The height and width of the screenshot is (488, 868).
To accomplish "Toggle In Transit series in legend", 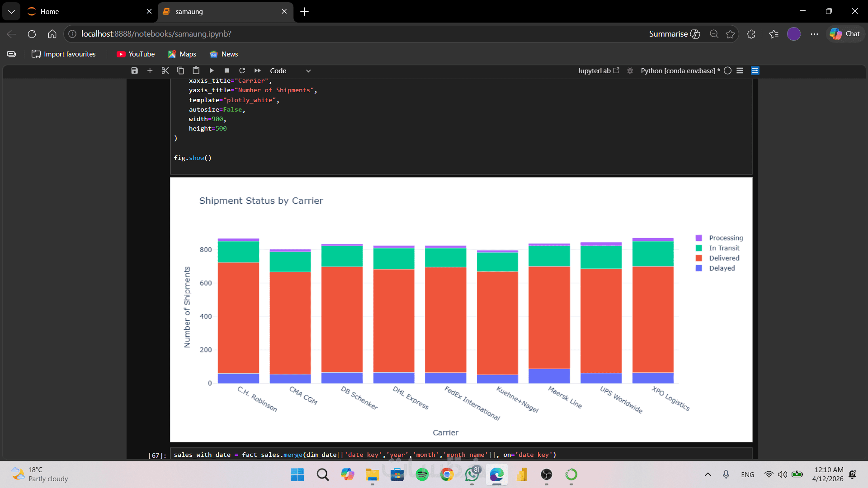I will [x=724, y=248].
